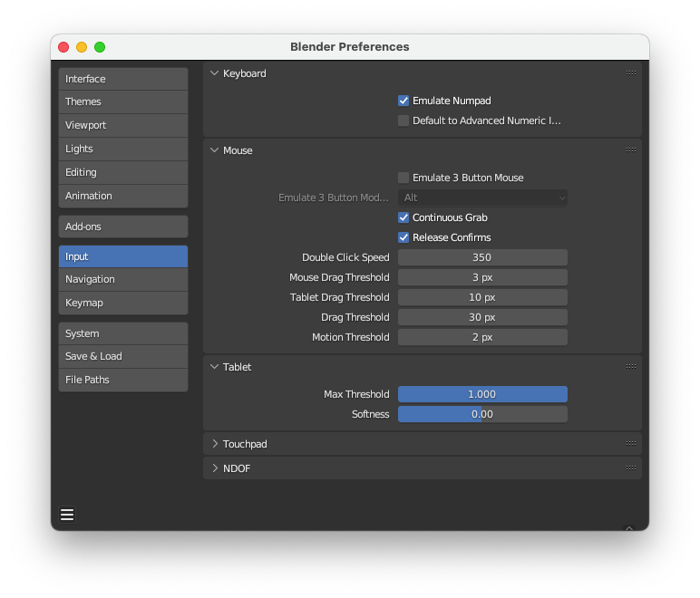This screenshot has height=598, width=700.
Task: Click the Double Click Speed field
Action: (482, 257)
